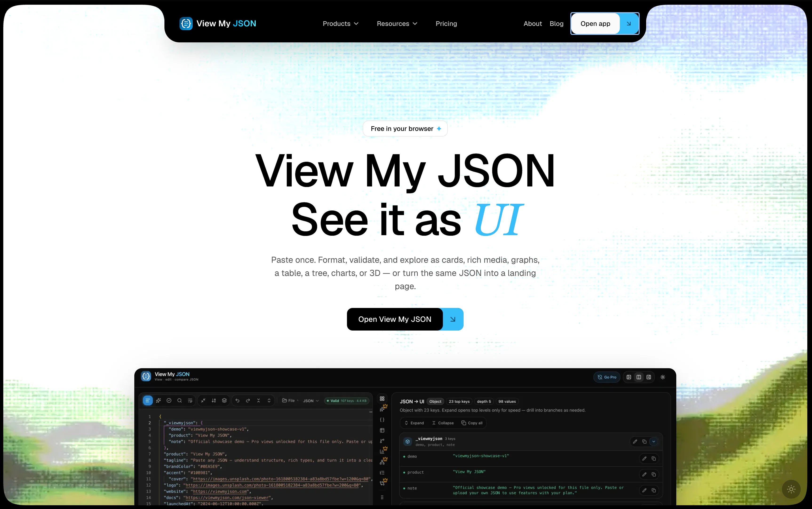Click the sort keys A-Z icon
This screenshot has width=812, height=509.
(214, 401)
